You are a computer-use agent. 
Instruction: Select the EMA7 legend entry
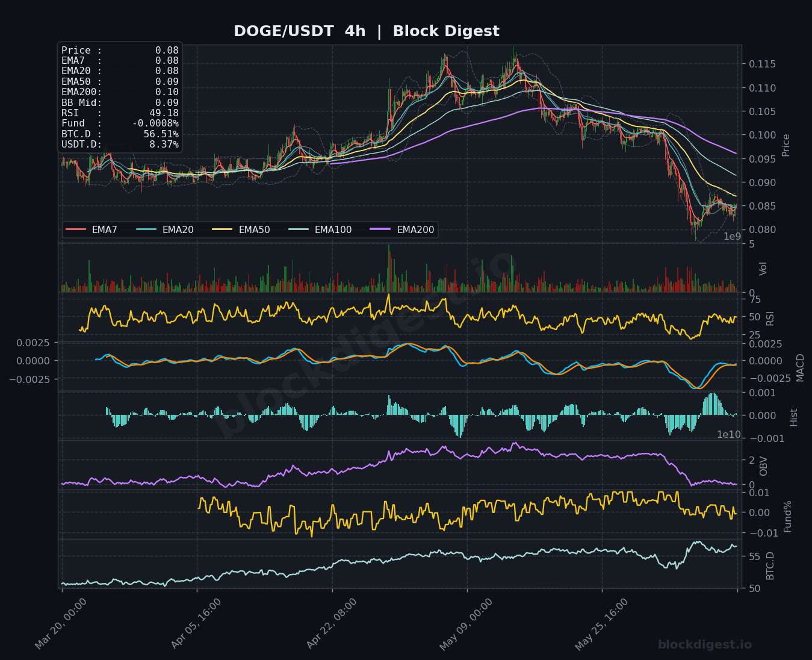[x=91, y=229]
